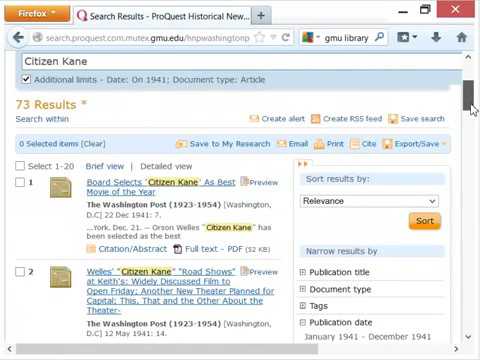
Task: Click the Print icon
Action: [x=319, y=144]
